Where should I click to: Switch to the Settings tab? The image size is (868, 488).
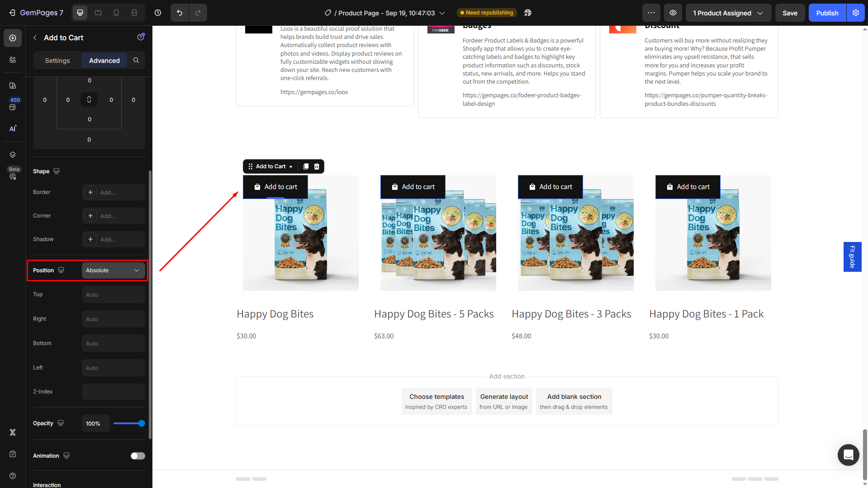(x=57, y=60)
